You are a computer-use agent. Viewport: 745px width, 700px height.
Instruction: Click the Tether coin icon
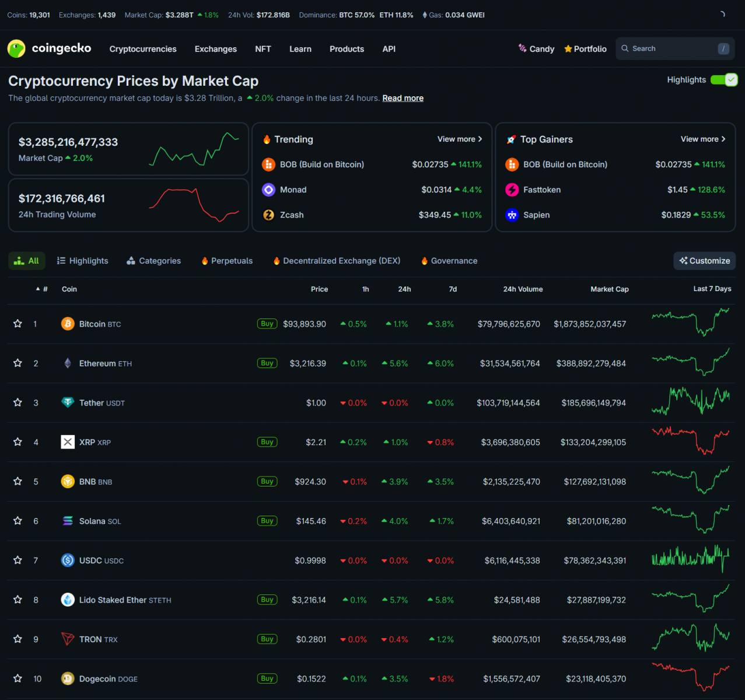point(68,402)
